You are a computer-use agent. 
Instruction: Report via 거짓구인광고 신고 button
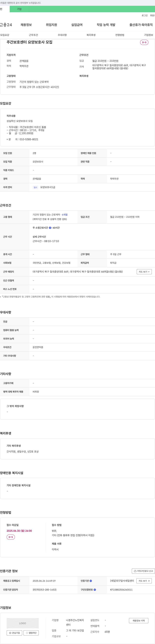[x=143, y=571]
